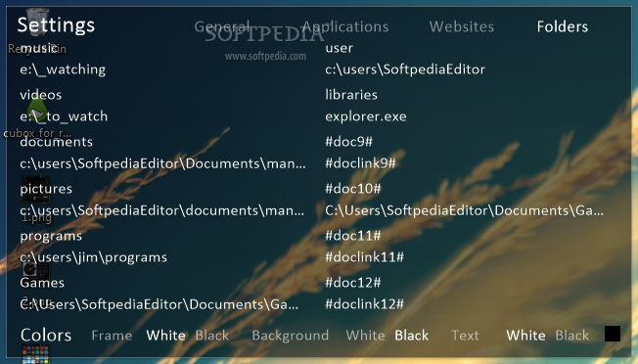Click the '#doc10#' placeholder entry
Image resolution: width=638 pixels, height=364 pixels.
pyautogui.click(x=353, y=189)
